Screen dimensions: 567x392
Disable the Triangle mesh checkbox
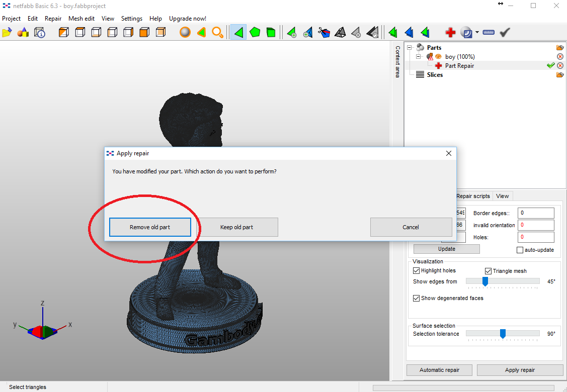click(488, 271)
